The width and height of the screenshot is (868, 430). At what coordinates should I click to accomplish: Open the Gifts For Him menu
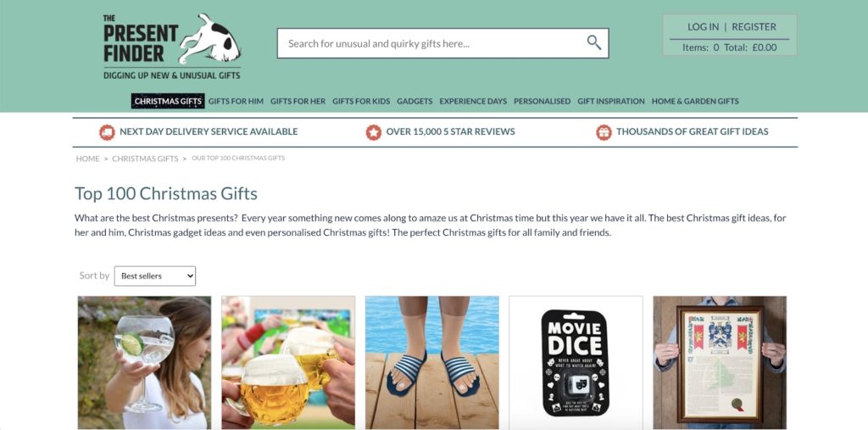(x=236, y=101)
